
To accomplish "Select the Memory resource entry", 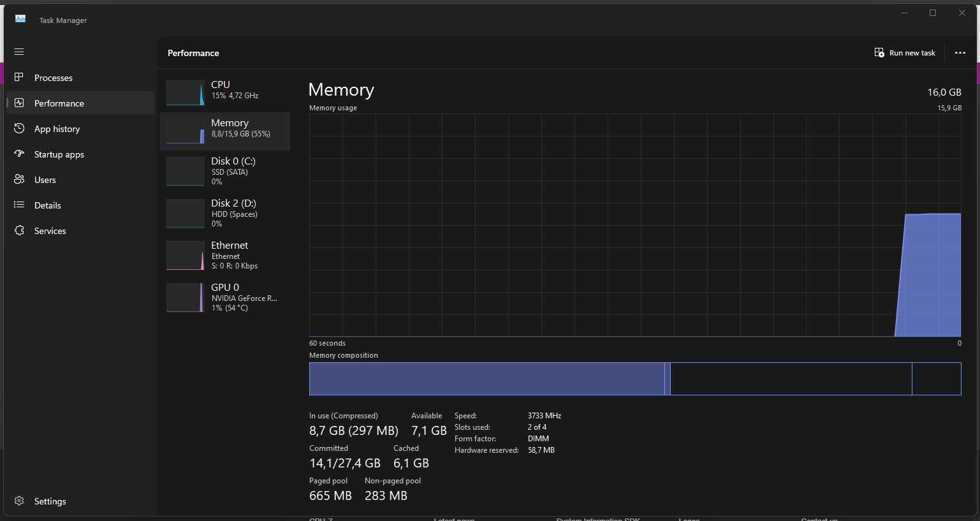I will 225,131.
